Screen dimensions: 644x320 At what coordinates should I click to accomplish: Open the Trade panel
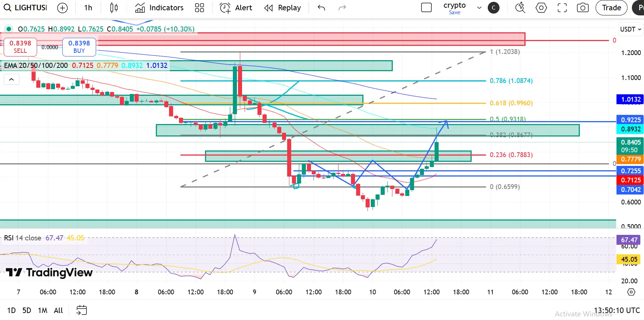click(x=611, y=8)
